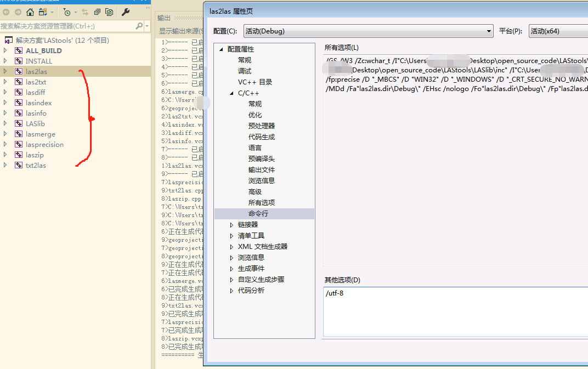Select the 代码生成 page
This screenshot has height=369, width=588.
(x=262, y=137)
